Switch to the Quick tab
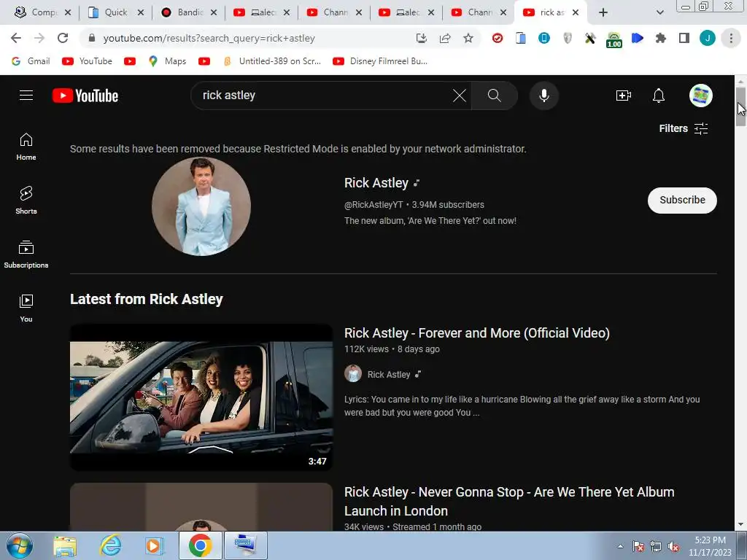This screenshot has width=747, height=560. pos(116,12)
